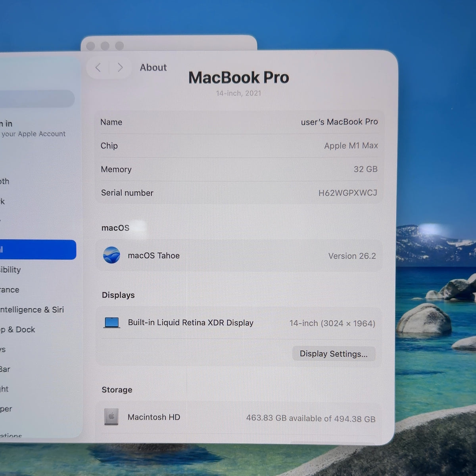Click the Displays section heading

[x=118, y=295]
